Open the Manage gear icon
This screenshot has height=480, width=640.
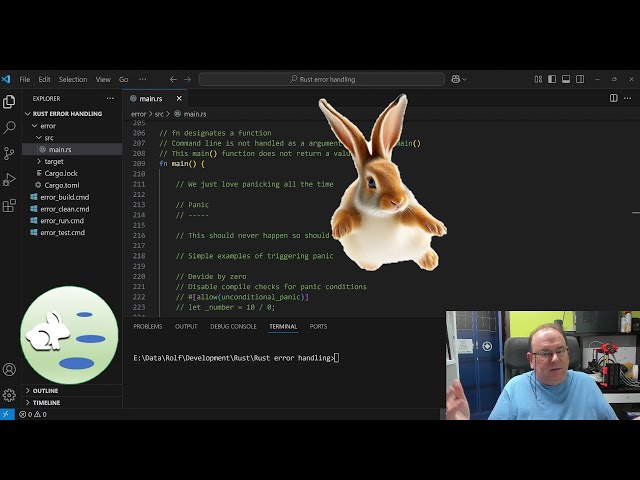(x=9, y=395)
